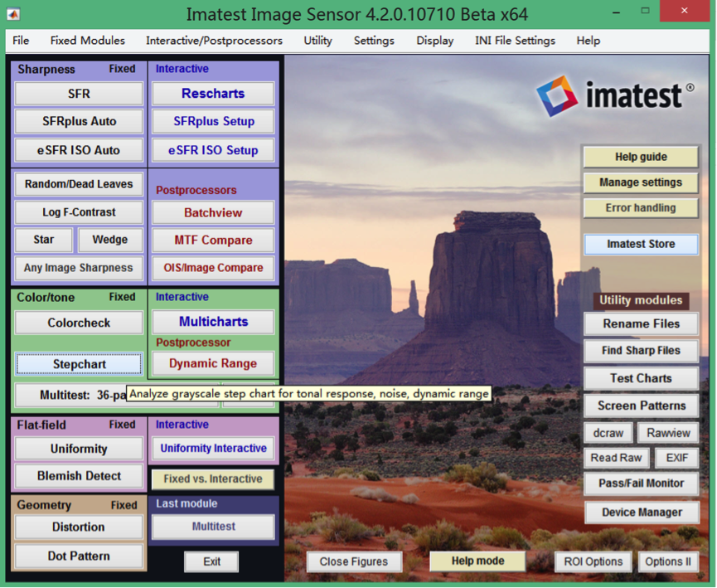Open the dcraw utility
717x588 pixels.
pyautogui.click(x=608, y=432)
